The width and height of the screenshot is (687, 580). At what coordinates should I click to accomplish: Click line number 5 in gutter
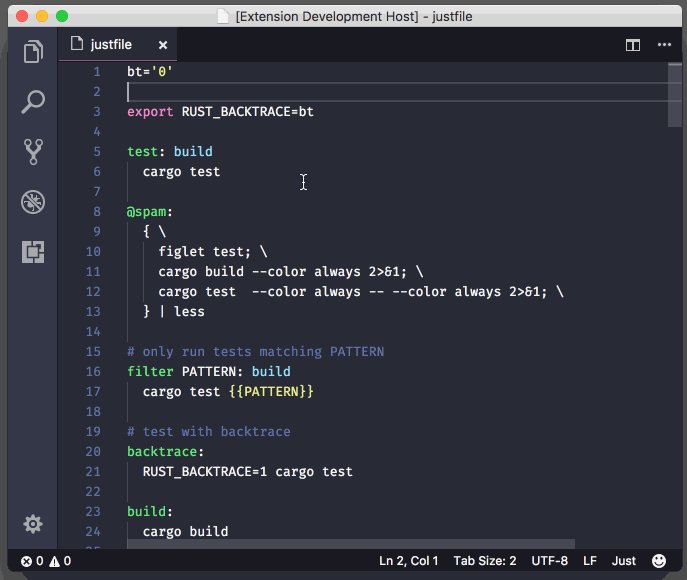(97, 152)
